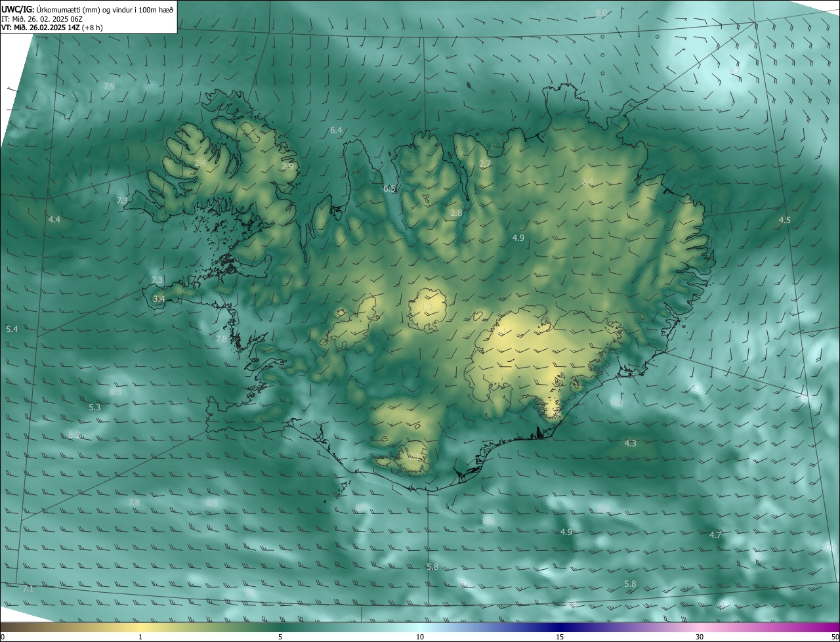Select the 30 tick label on the colour scale
This screenshot has height=642, width=840.
pos(700,637)
